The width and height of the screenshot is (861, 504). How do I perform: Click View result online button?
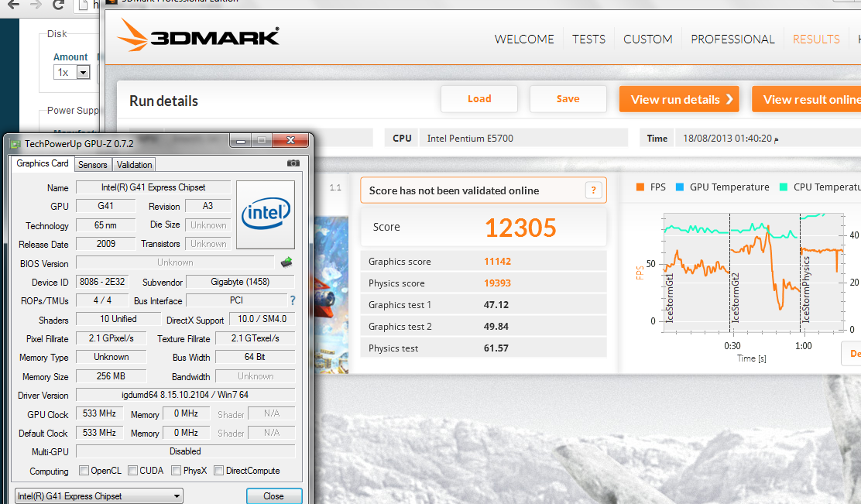[x=807, y=99]
